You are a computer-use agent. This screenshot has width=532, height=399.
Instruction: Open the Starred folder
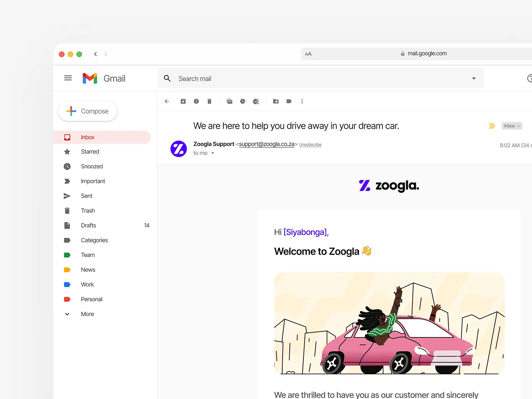(x=90, y=152)
